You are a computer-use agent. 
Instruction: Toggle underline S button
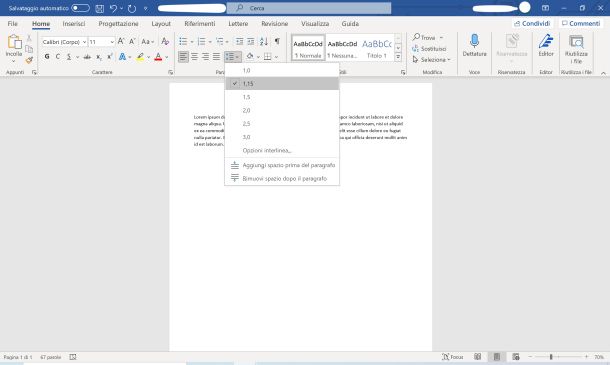pos(69,57)
